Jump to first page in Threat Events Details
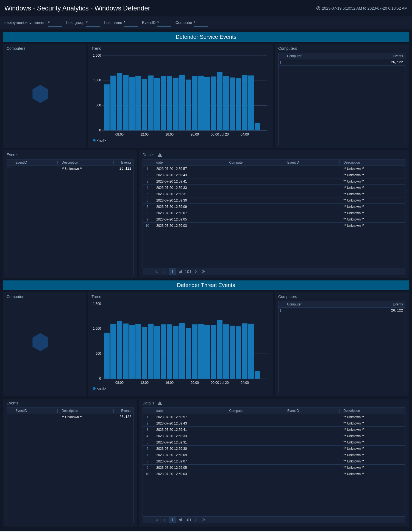Screen dimensions: 412x532 [157, 520]
